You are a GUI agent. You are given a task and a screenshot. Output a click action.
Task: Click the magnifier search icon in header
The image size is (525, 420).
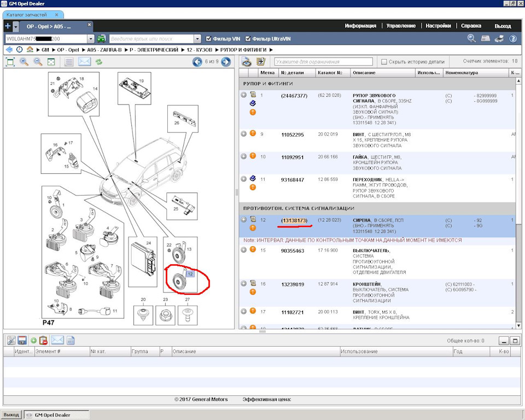click(471, 38)
